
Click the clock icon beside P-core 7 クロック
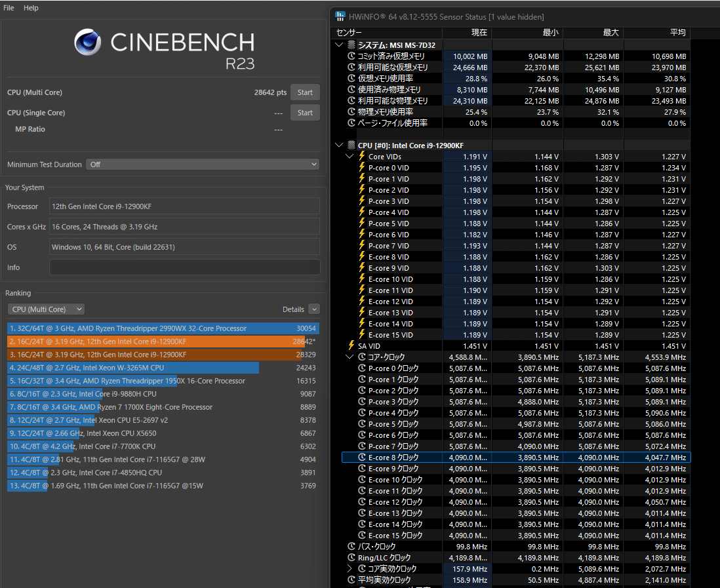pyautogui.click(x=362, y=446)
